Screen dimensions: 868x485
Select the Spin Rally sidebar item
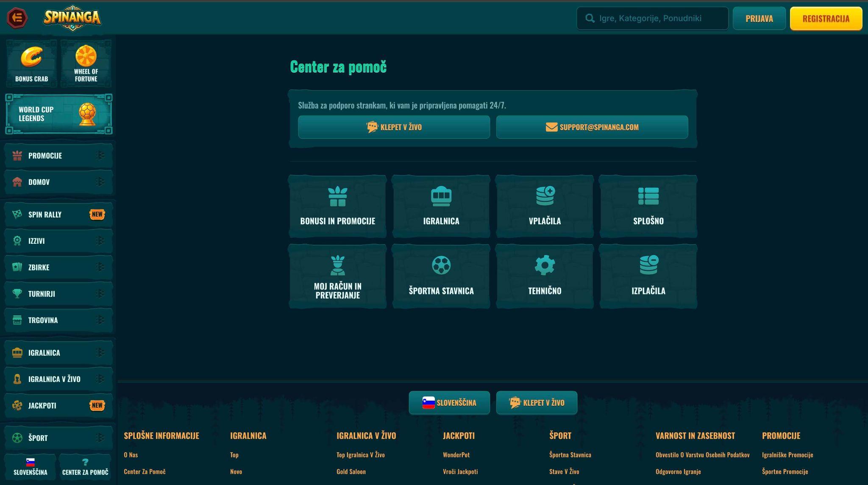point(59,215)
